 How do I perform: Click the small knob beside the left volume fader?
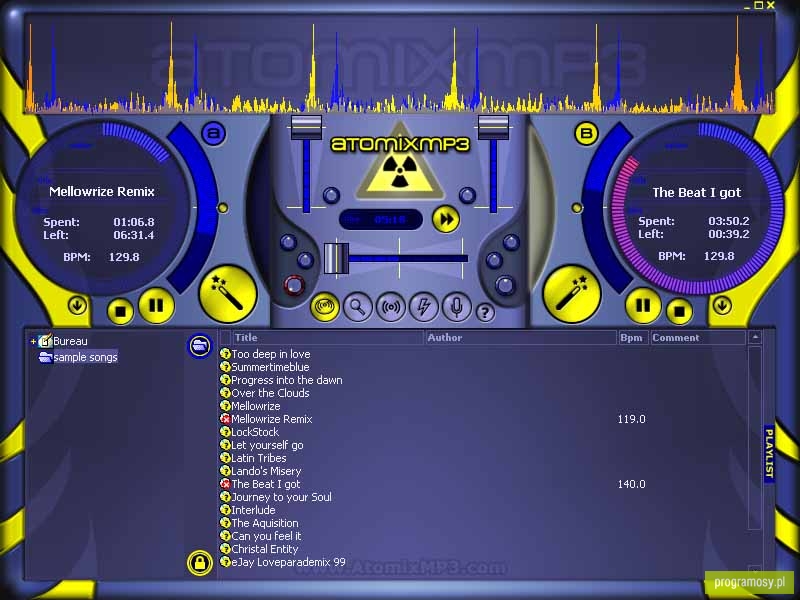click(331, 194)
